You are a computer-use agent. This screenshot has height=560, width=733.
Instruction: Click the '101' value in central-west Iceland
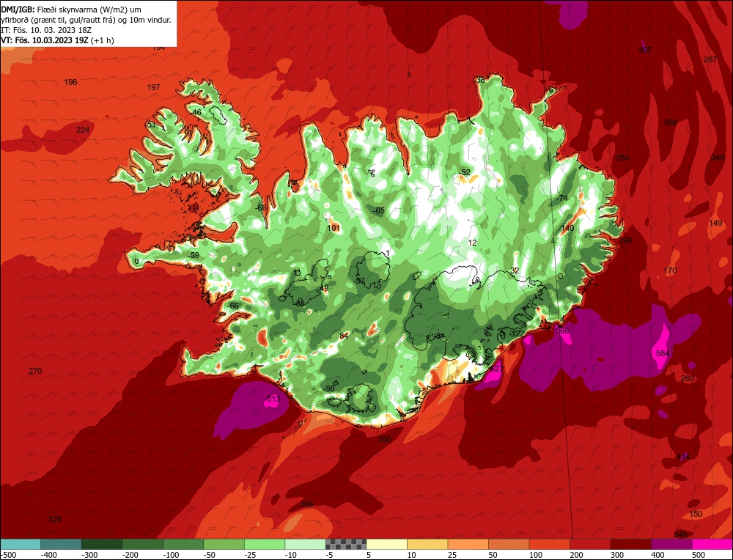(x=334, y=228)
